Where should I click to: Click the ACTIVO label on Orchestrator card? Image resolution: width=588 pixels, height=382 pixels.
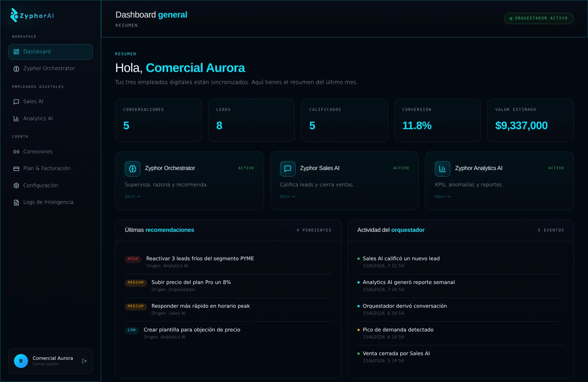coord(246,168)
